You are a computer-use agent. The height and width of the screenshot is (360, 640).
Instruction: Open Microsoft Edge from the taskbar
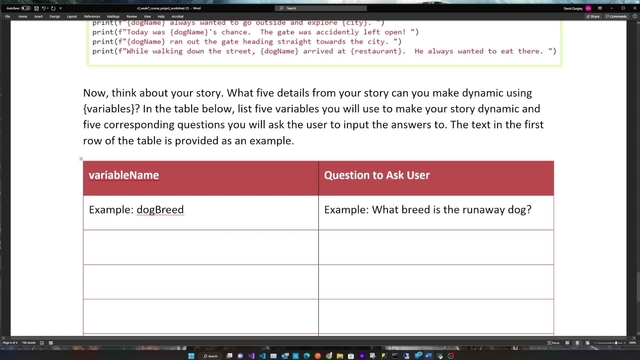point(307,356)
